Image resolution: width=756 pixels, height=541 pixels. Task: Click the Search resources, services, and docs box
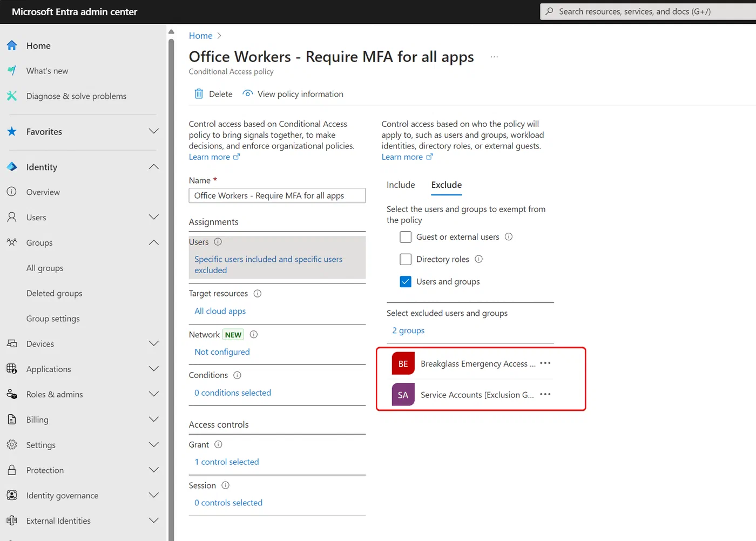pos(648,11)
